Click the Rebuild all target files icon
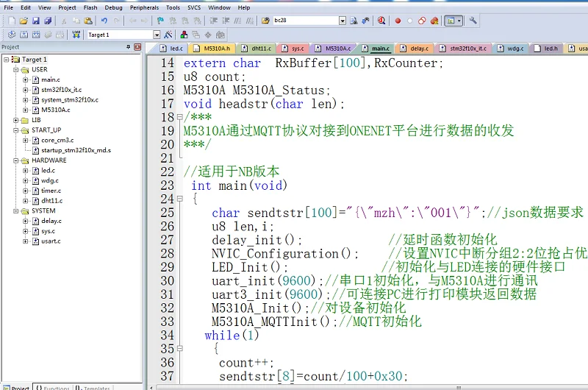Viewport: 588px width, 390px height. (x=36, y=35)
